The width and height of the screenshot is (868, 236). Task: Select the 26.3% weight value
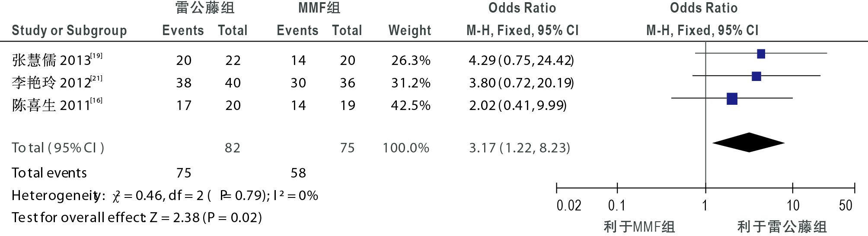click(x=411, y=60)
